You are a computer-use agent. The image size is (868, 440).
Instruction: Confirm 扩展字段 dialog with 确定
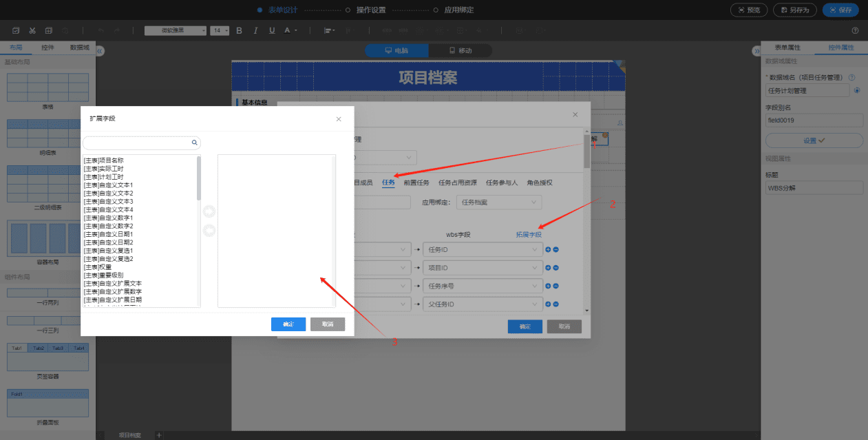click(288, 324)
